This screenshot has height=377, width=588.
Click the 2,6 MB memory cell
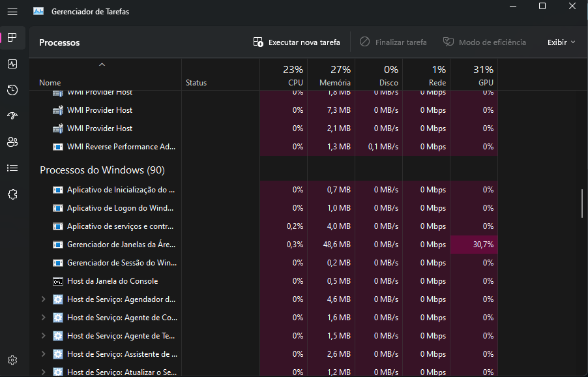tap(331, 354)
